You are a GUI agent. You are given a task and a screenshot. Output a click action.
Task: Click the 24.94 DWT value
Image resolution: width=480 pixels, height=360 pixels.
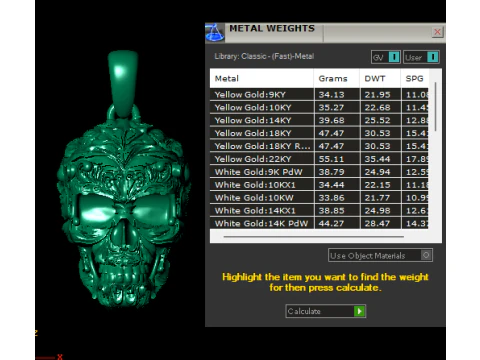point(377,172)
